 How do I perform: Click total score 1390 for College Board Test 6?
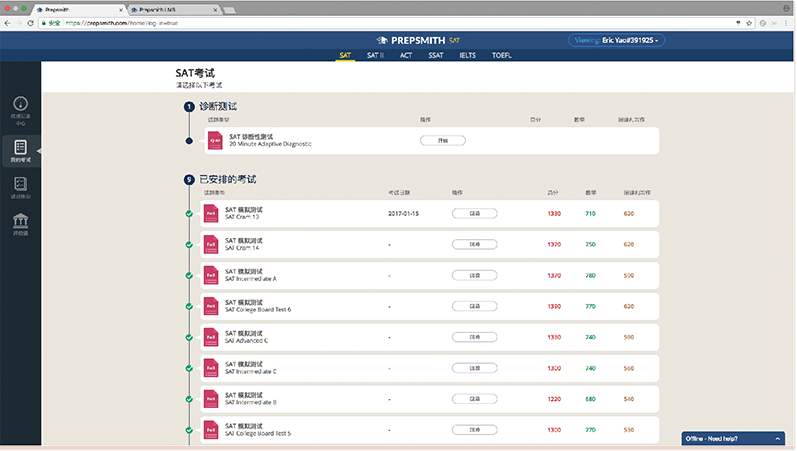click(x=554, y=307)
